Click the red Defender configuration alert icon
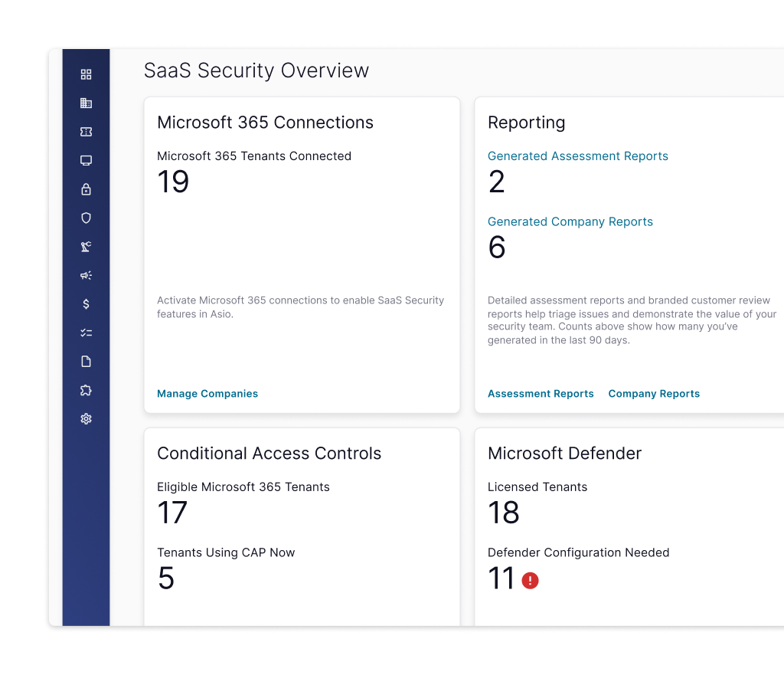Viewport: 784px width, 675px height. (x=530, y=581)
